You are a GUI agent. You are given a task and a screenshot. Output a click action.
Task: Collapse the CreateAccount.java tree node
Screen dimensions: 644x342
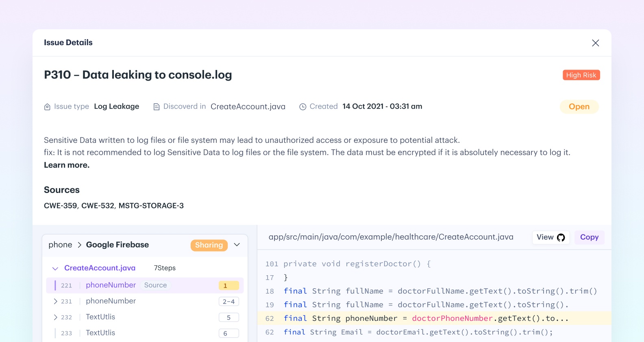(x=55, y=268)
